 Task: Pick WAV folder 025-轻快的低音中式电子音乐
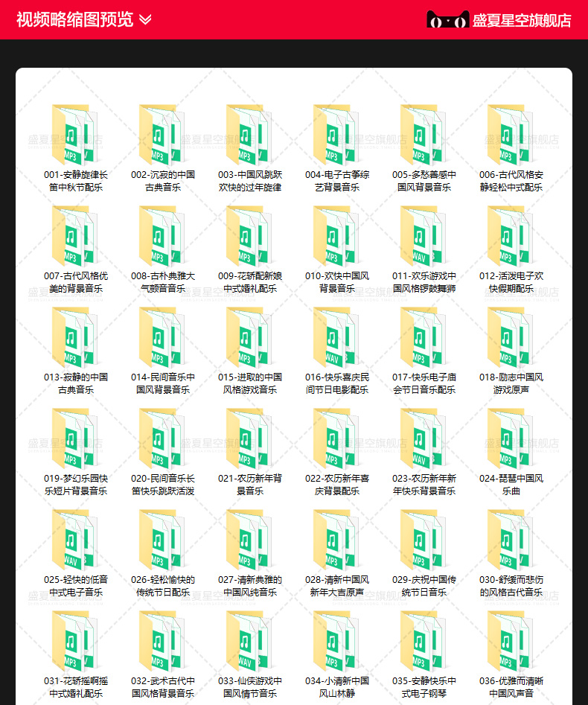75,540
